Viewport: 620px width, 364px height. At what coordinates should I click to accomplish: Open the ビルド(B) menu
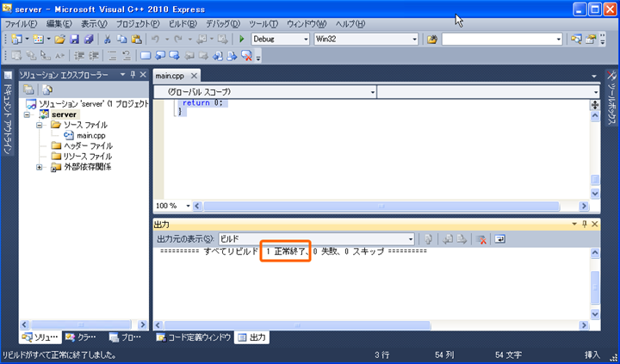point(183,24)
